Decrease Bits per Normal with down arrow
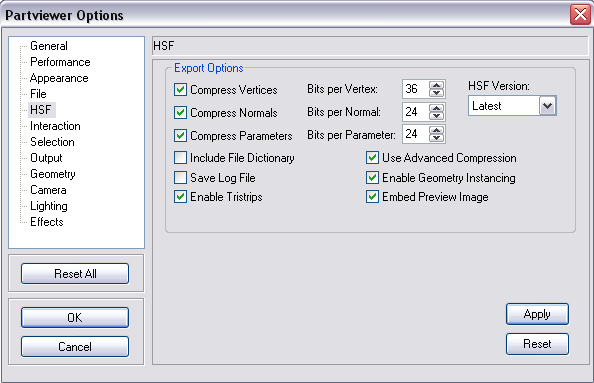Image resolution: width=594 pixels, height=383 pixels. pos(436,116)
